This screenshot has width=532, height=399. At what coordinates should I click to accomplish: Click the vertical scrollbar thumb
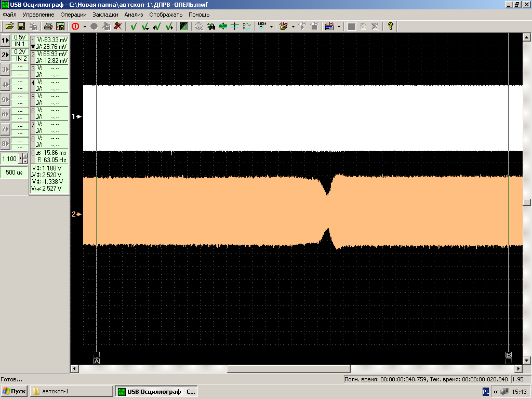tap(527, 202)
